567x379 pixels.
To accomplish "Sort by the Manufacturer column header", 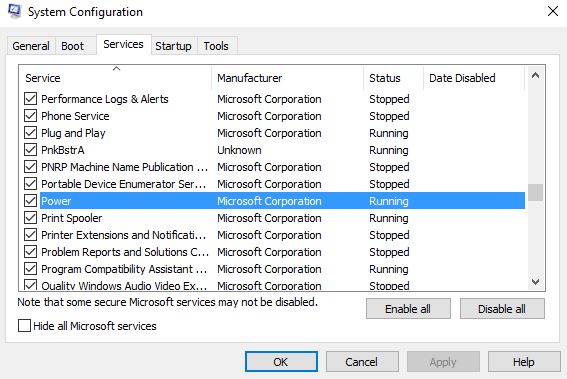I will click(x=287, y=78).
